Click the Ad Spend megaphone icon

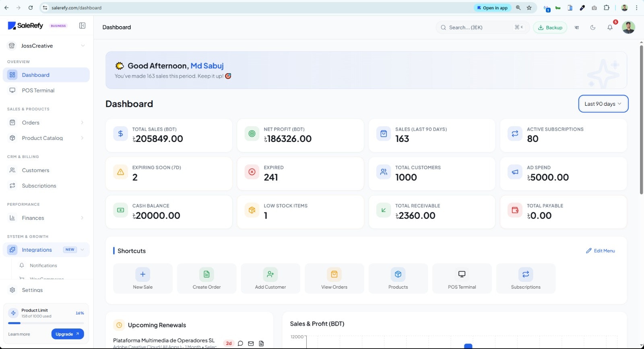click(515, 172)
